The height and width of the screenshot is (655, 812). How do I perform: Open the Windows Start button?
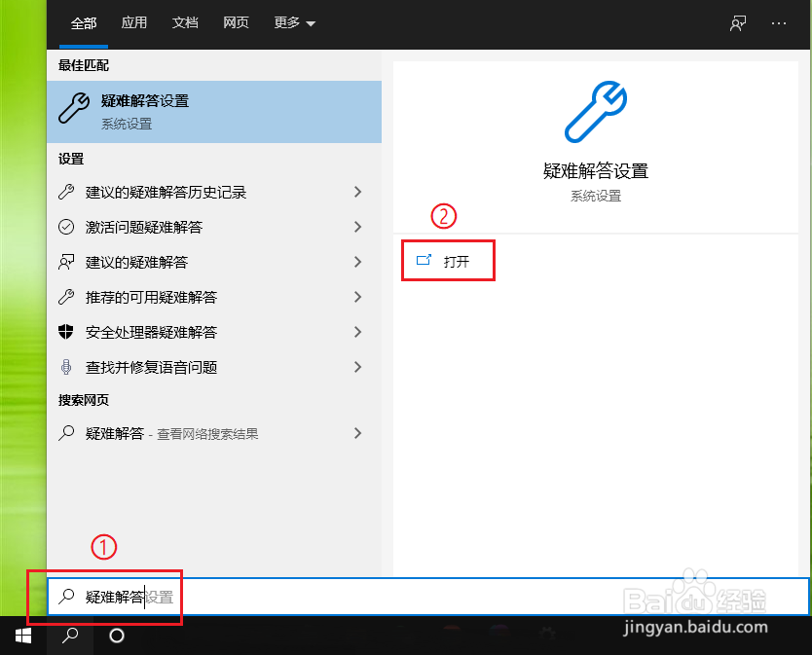point(23,636)
